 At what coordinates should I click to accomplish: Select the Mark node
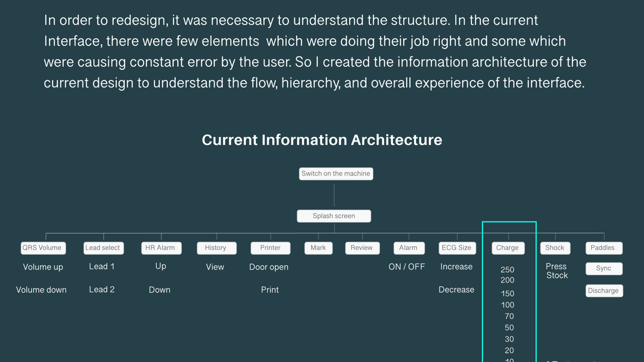(318, 248)
